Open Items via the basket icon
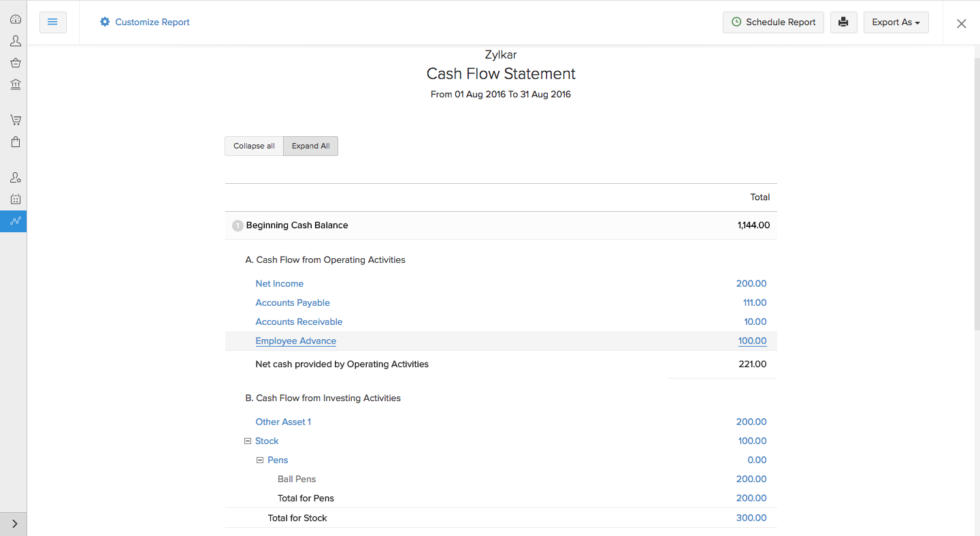980x536 pixels. 15,63
